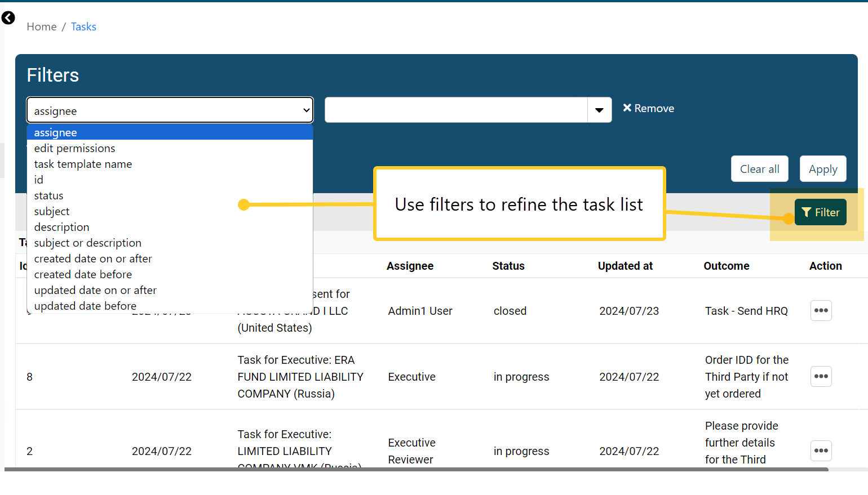Choose 'subject or description' filter option

[x=87, y=243]
